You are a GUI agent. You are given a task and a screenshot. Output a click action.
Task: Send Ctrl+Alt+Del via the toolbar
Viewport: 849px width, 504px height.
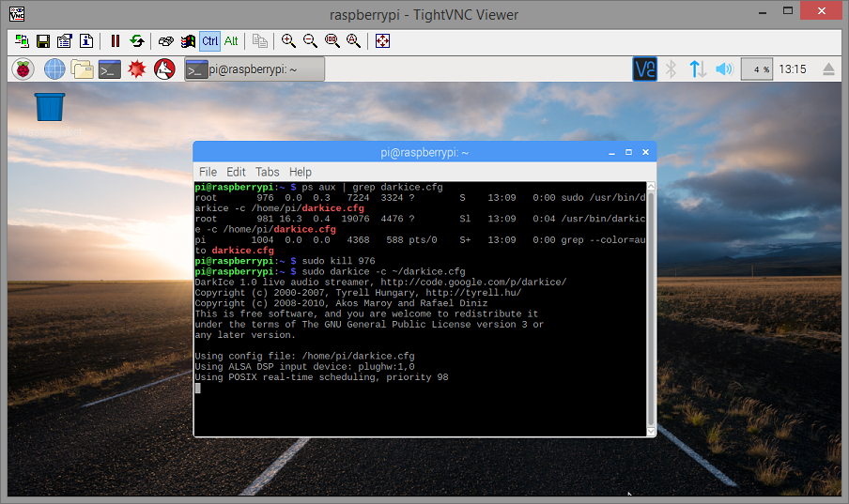point(166,41)
